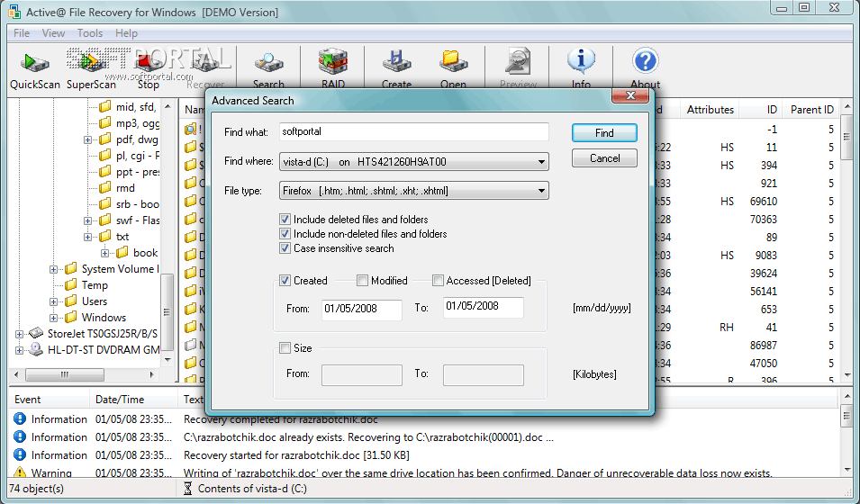The width and height of the screenshot is (860, 504).
Task: Open the View menu
Action: [53, 33]
